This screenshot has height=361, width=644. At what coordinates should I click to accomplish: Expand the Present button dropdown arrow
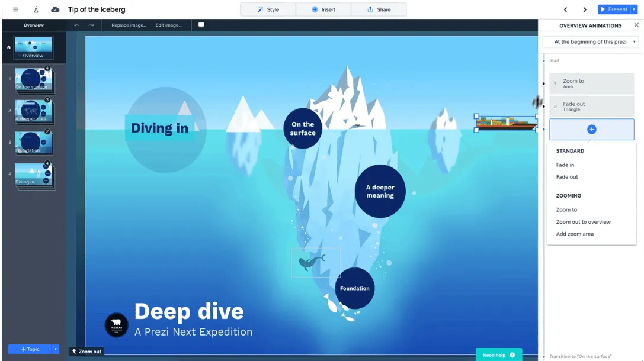point(635,9)
